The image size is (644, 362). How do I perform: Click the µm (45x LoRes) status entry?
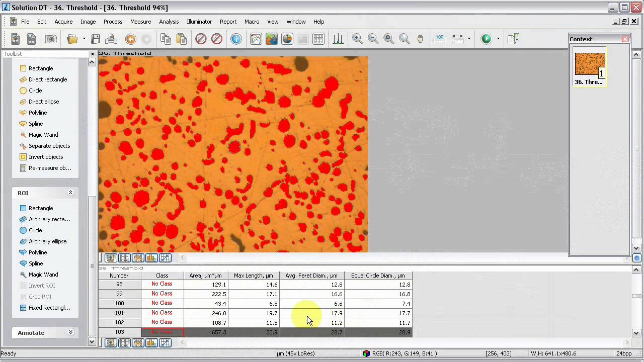(x=296, y=353)
